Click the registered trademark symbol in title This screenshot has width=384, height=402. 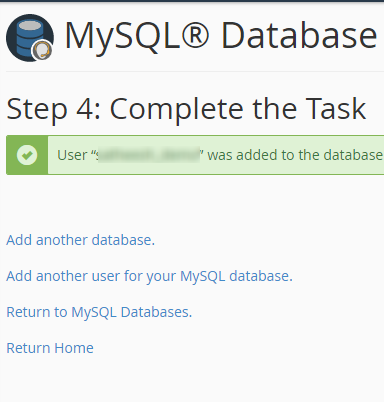click(x=195, y=35)
